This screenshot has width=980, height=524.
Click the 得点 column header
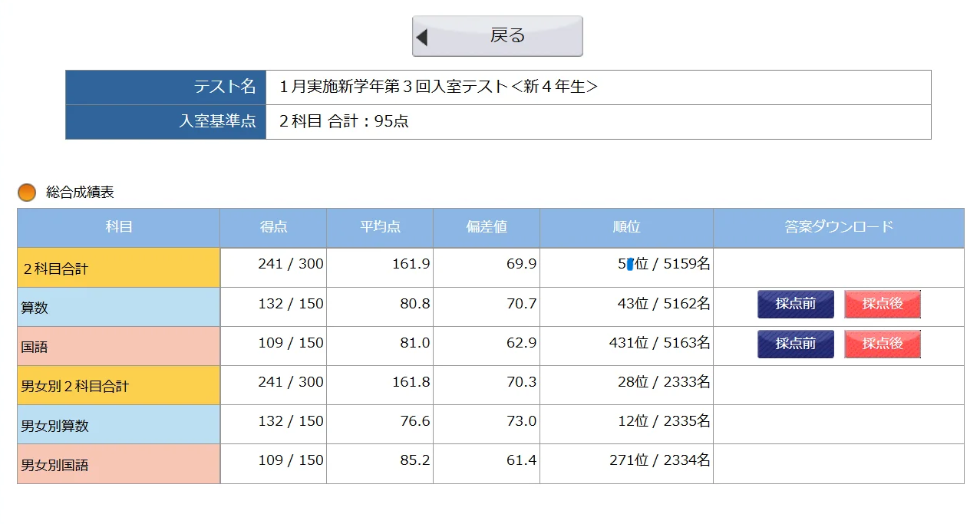click(x=272, y=227)
